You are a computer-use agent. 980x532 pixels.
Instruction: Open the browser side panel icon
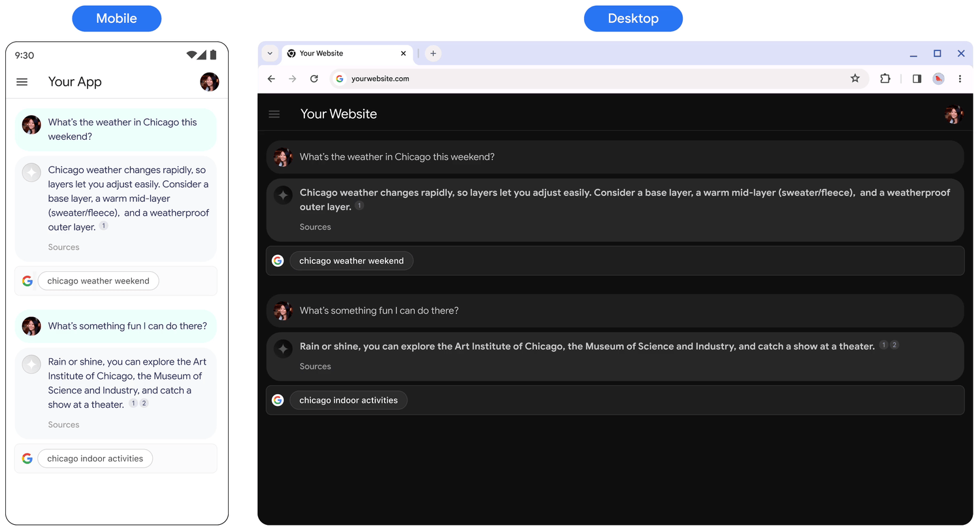(x=917, y=78)
